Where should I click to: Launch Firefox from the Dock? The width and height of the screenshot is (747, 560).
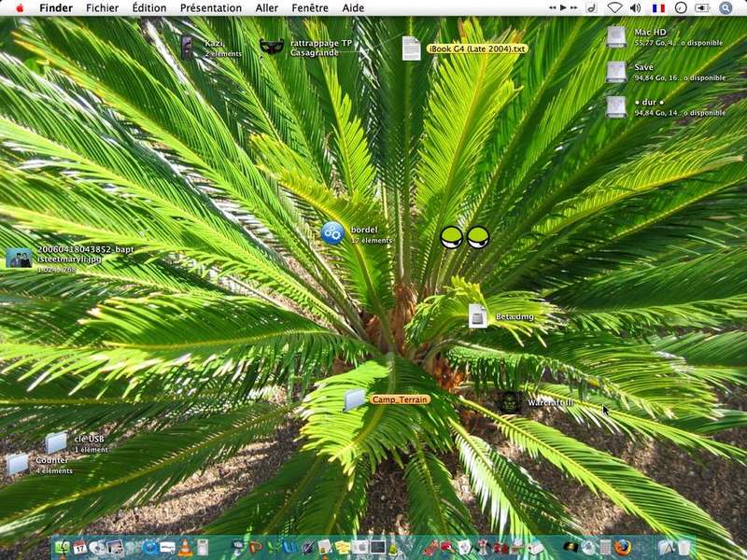[x=623, y=548]
